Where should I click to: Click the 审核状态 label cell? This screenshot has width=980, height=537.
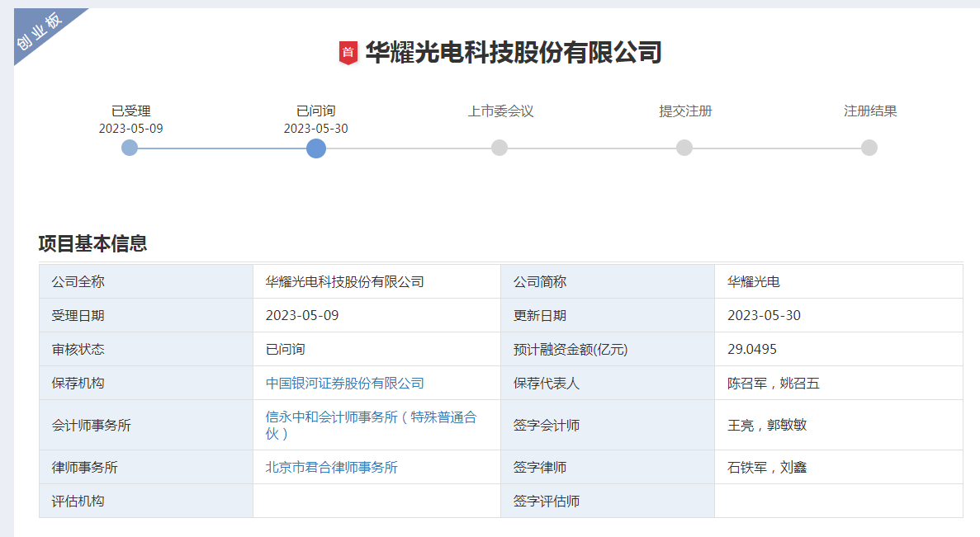(146, 349)
